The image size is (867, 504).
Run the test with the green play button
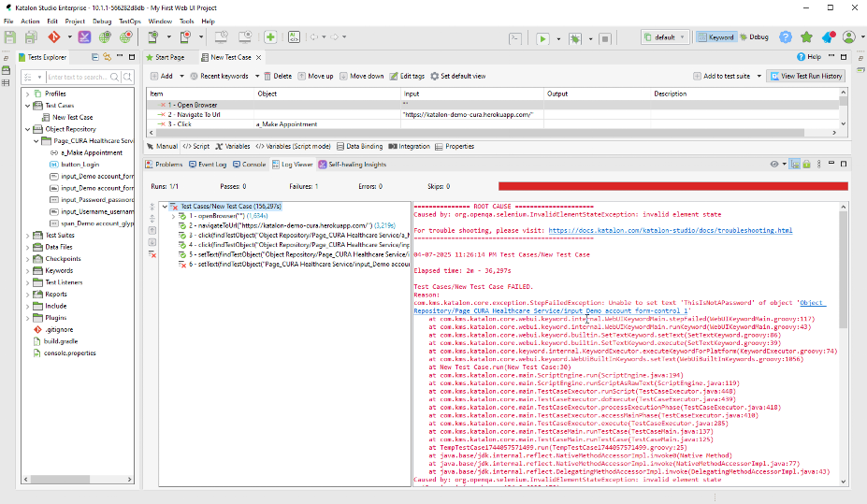(542, 38)
